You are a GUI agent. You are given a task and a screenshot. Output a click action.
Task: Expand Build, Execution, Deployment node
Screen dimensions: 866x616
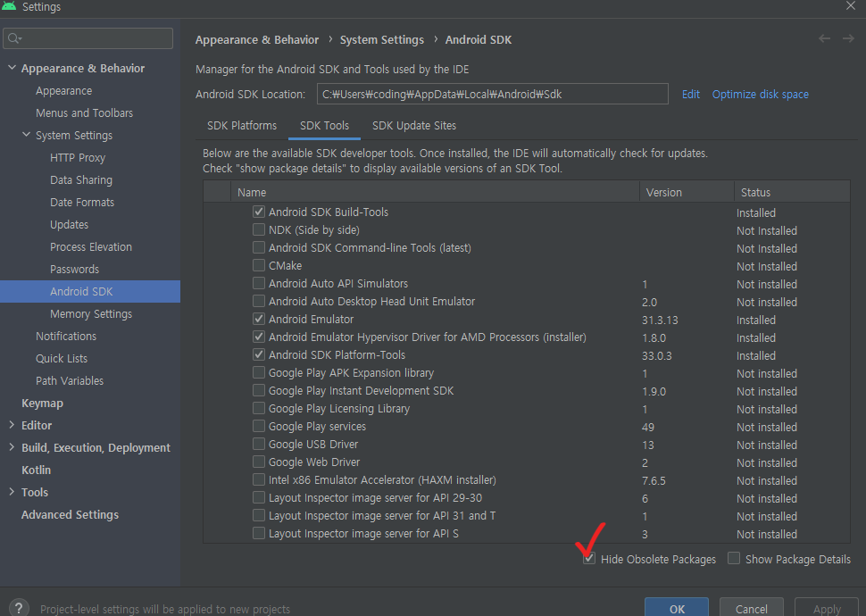click(x=12, y=447)
